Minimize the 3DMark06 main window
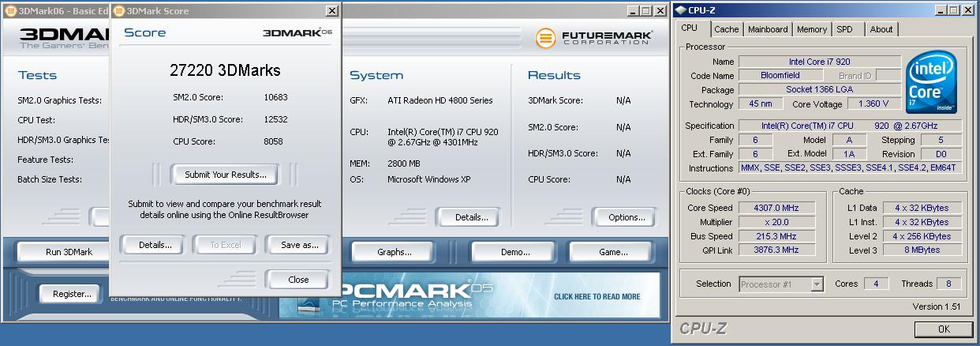This screenshot has width=980, height=346. coord(634,11)
